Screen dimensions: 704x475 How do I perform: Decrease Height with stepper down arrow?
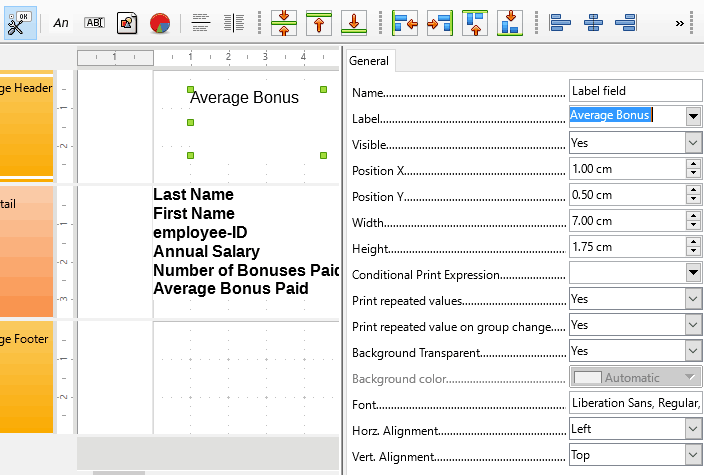pos(694,252)
